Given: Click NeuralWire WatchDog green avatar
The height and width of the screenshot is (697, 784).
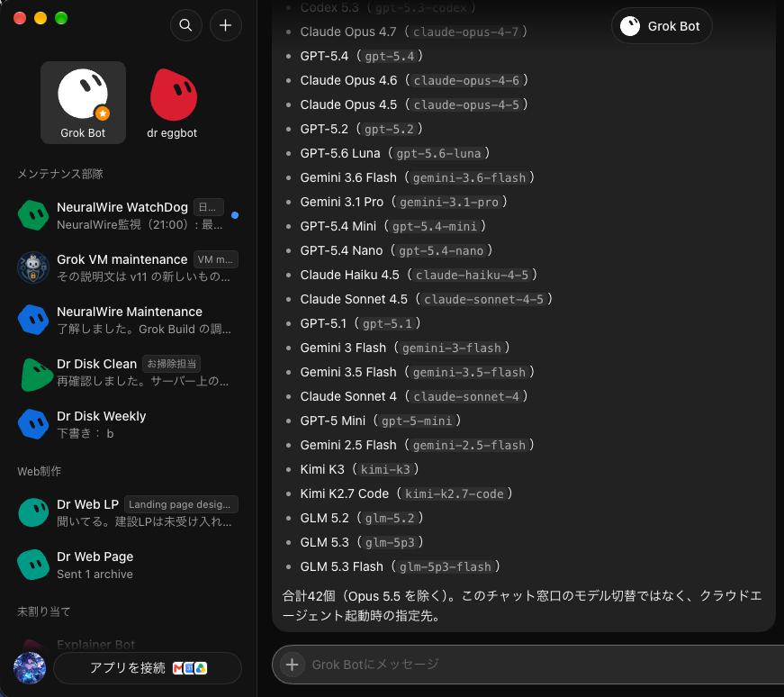Looking at the screenshot, I should [x=33, y=215].
